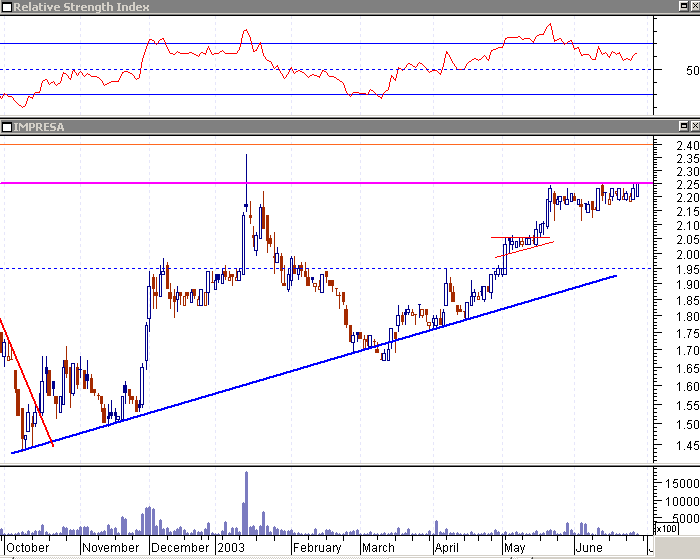Select the lower blue RSI oversold line
Image resolution: width=700 pixels, height=559 pixels.
326,95
